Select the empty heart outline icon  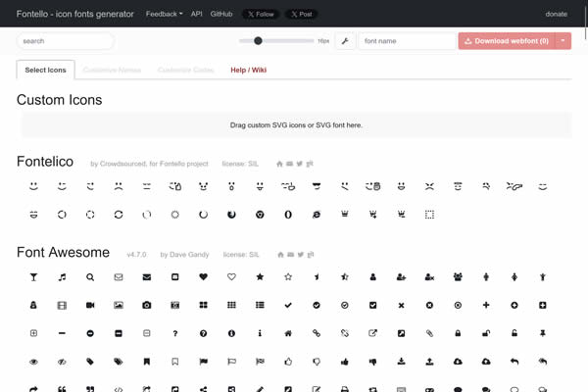[x=231, y=276]
